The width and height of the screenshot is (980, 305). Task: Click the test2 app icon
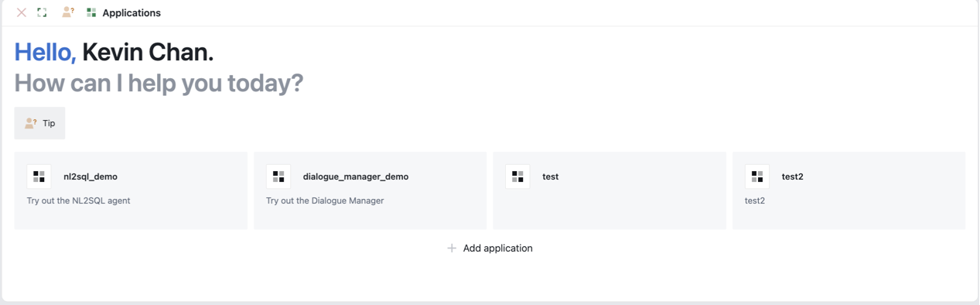tap(757, 176)
